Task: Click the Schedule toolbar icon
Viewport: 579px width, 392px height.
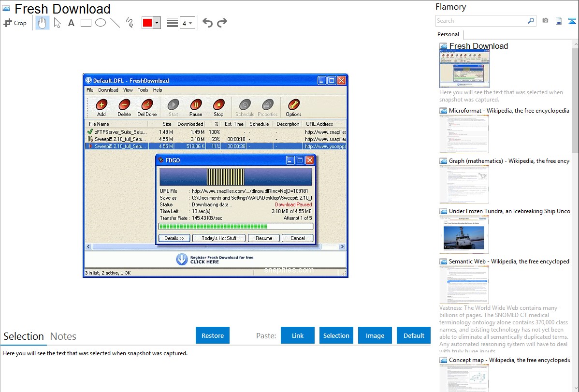Action: (x=245, y=107)
